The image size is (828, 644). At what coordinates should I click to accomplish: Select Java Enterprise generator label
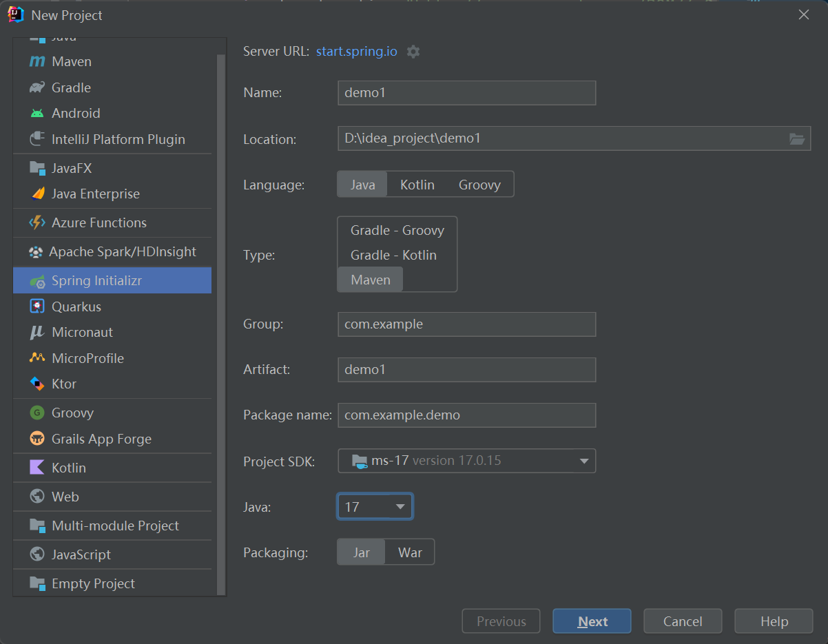coord(96,194)
